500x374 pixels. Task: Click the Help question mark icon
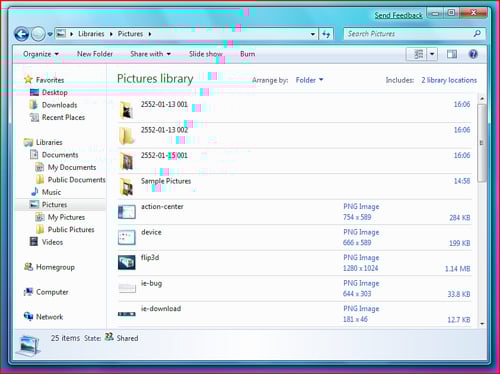click(x=473, y=54)
